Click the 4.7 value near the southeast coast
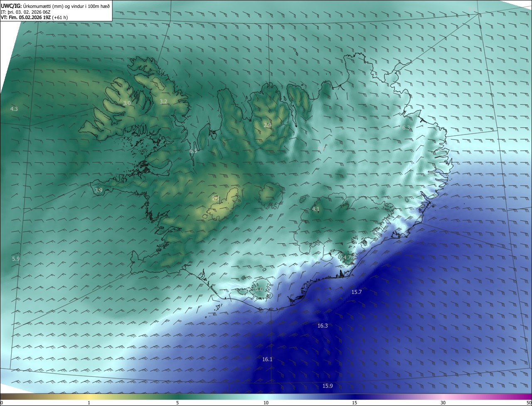Screen dimensions: 532x406 click(x=347, y=258)
